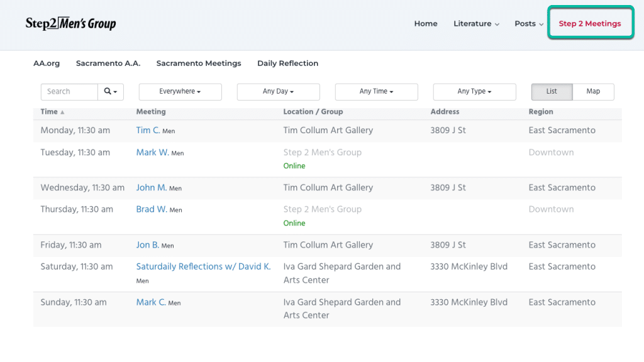The height and width of the screenshot is (362, 644).
Task: Open the AA.org link
Action: (x=47, y=63)
